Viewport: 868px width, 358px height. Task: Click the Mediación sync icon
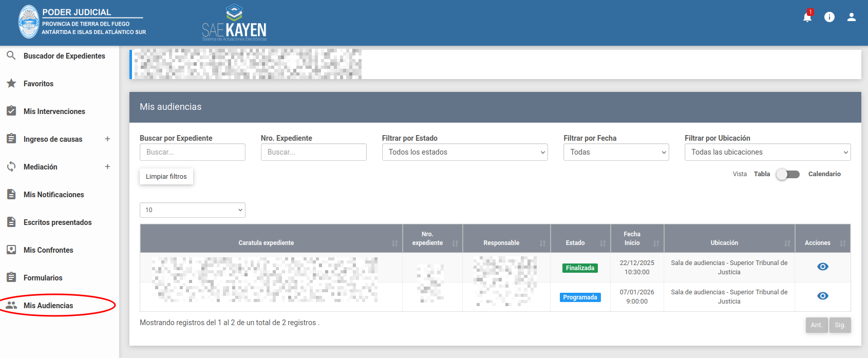(x=11, y=166)
